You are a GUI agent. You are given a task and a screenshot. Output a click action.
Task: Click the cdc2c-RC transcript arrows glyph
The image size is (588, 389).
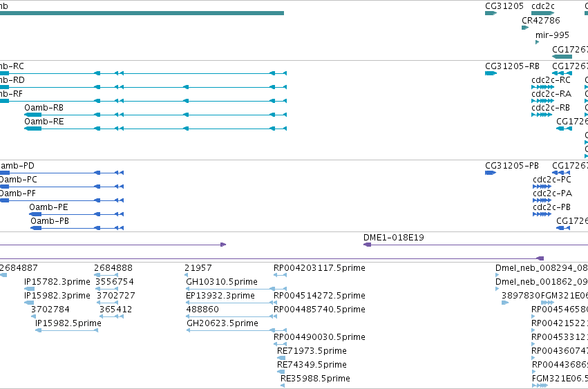[x=542, y=87]
